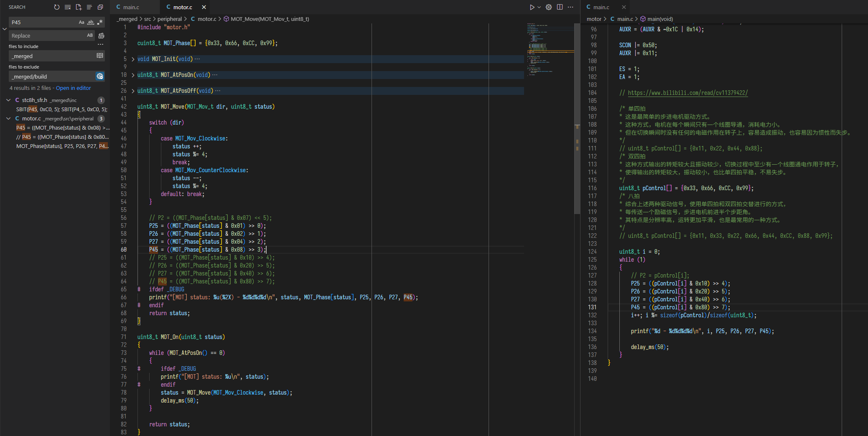Click src in the breadcrumb
Image resolution: width=868 pixels, height=436 pixels.
point(148,19)
